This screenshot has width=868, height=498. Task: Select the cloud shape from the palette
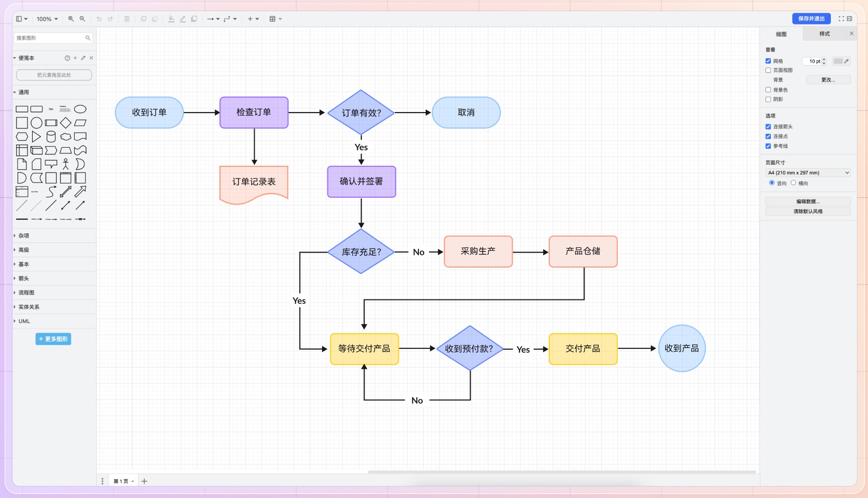pyautogui.click(x=65, y=136)
